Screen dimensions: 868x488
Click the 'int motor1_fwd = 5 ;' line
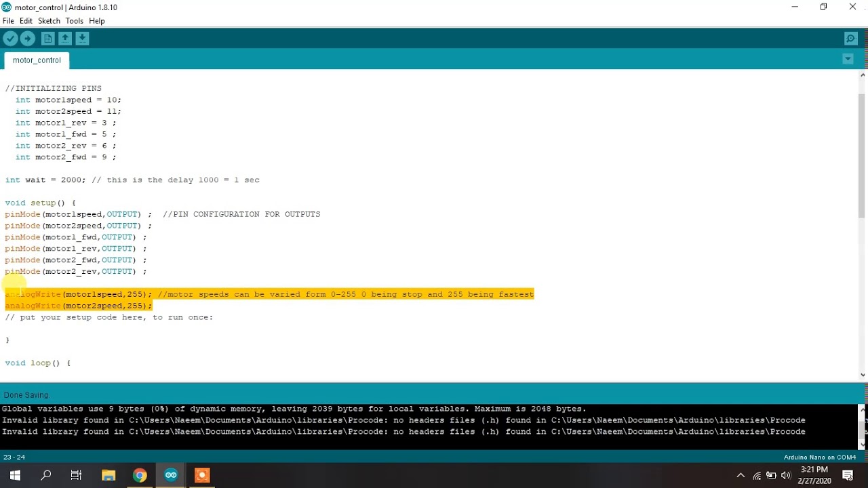tap(66, 134)
